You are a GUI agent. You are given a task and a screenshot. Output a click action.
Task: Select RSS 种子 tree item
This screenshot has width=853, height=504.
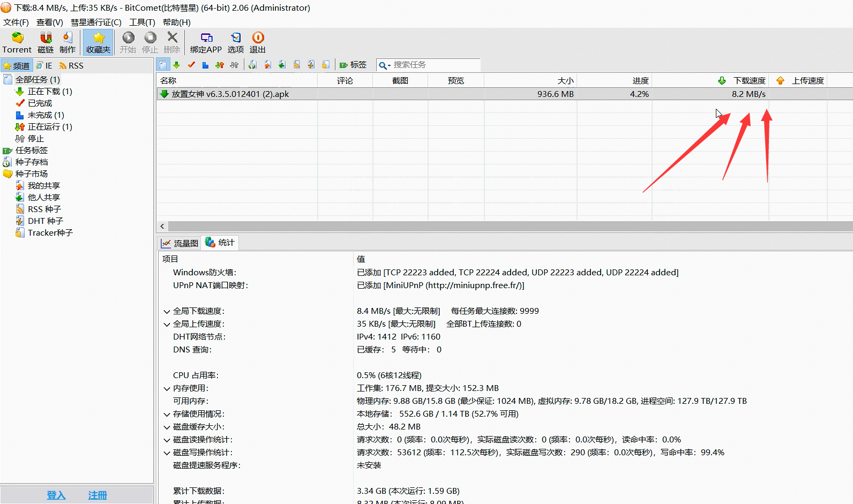[x=44, y=209]
